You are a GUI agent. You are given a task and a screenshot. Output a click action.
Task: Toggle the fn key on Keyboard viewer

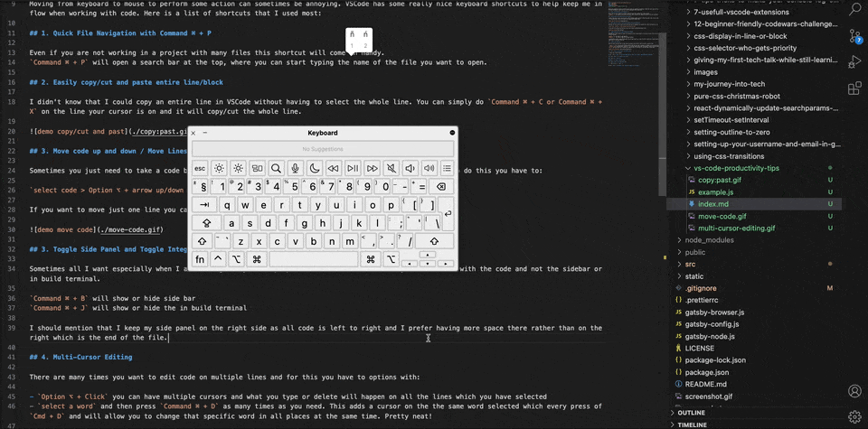coord(200,259)
